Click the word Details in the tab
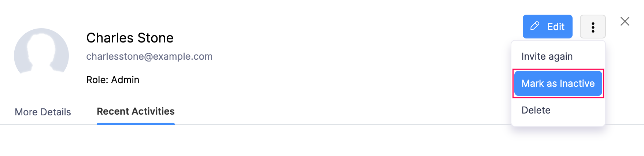The image size is (644, 156). click(x=56, y=112)
